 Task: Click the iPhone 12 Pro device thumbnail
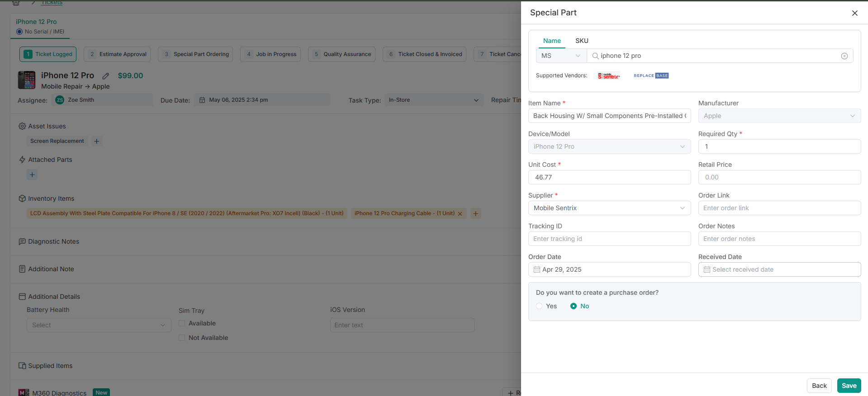click(x=27, y=80)
